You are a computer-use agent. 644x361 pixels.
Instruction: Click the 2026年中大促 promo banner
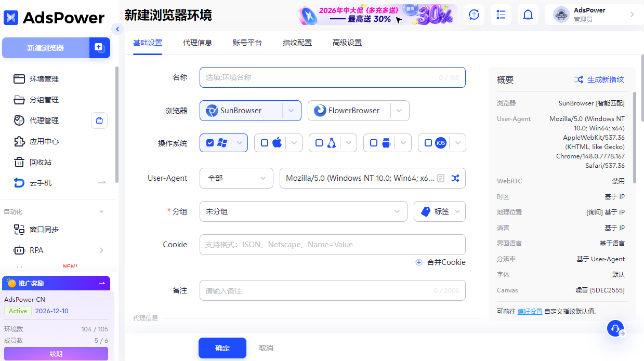tap(378, 15)
